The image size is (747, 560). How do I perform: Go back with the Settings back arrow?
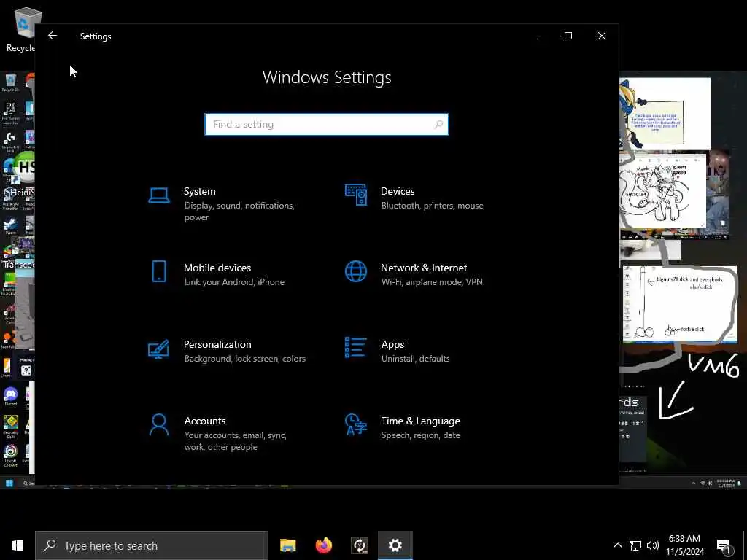53,36
